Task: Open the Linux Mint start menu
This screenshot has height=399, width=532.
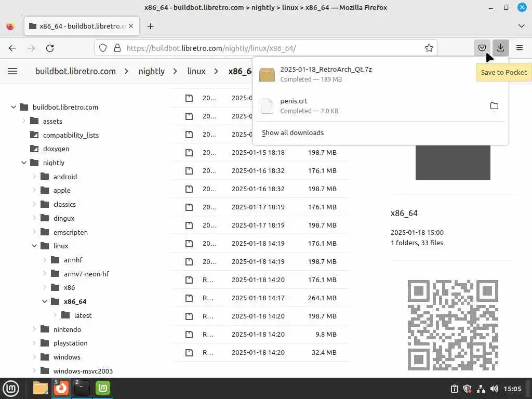Action: click(x=11, y=389)
